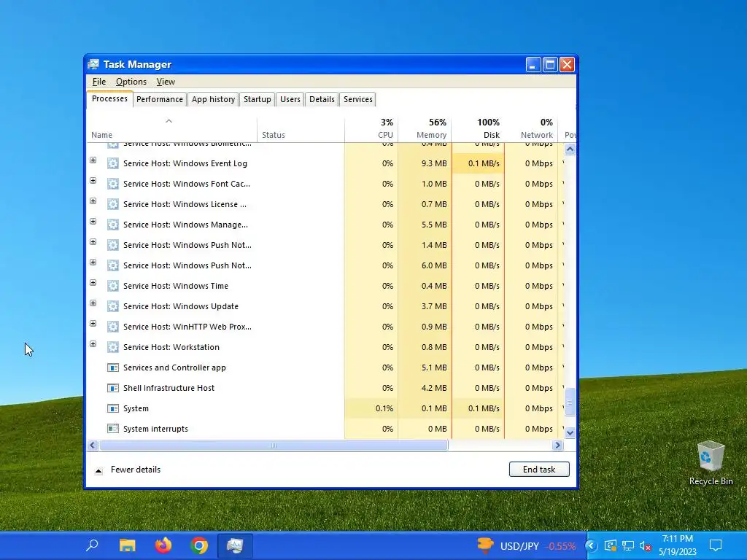Open the notification center icon
747x560 pixels.
pos(716,545)
